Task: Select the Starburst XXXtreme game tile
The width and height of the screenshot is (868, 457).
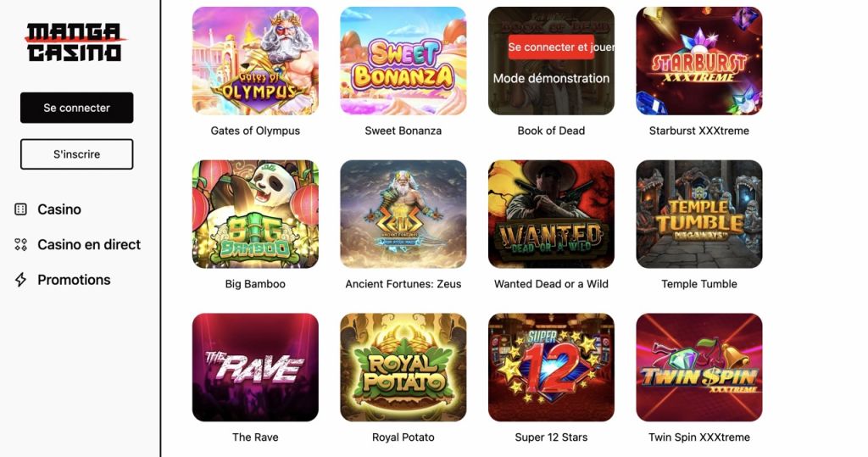Action: pos(699,61)
